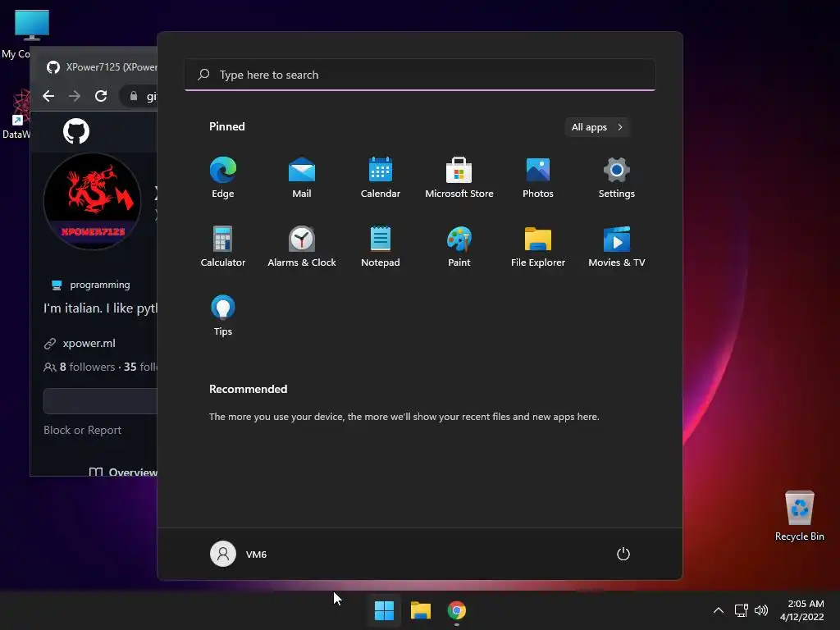The image size is (840, 630).
Task: Click the lock icon in Chrome address bar
Action: [x=134, y=96]
